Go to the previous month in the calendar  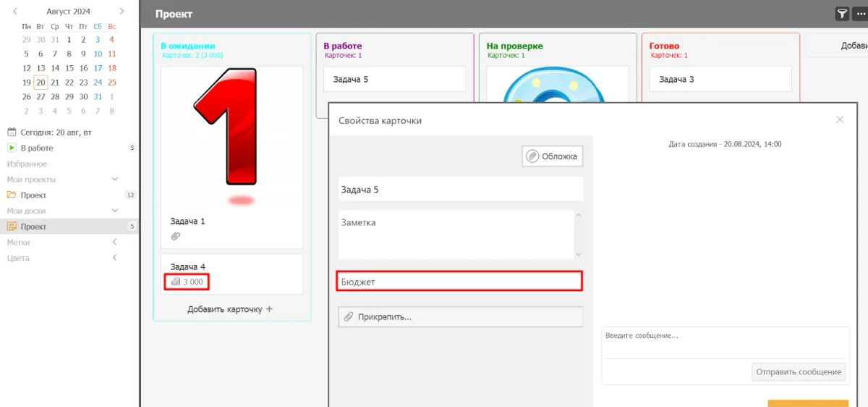(15, 12)
